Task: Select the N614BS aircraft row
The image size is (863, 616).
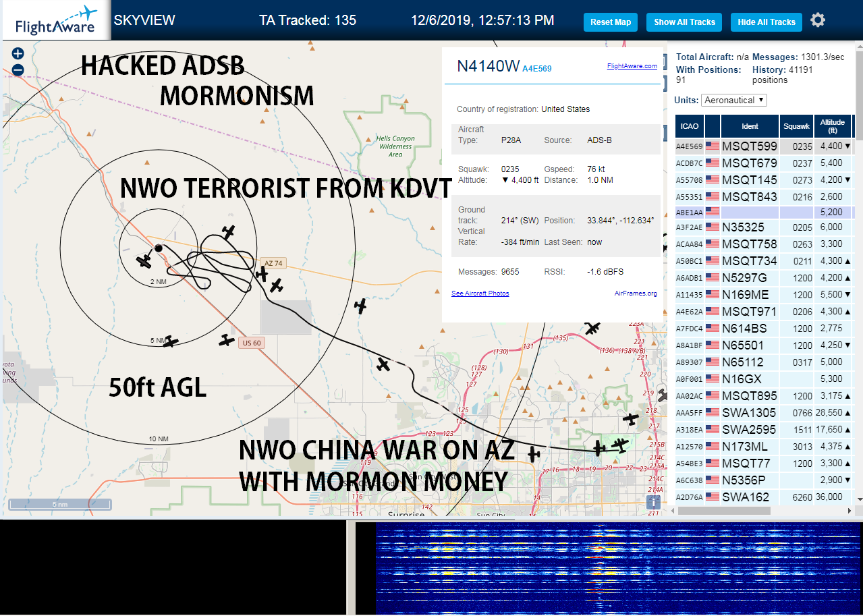Action: 764,328
